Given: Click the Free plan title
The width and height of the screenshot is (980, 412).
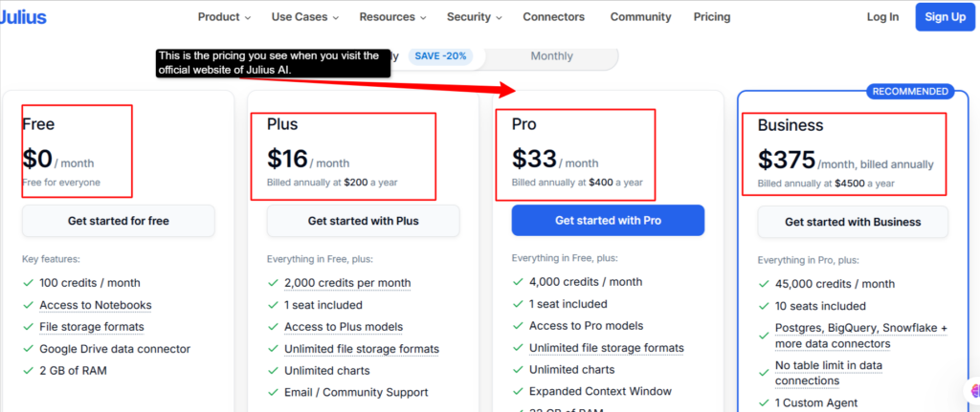Looking at the screenshot, I should point(38,124).
